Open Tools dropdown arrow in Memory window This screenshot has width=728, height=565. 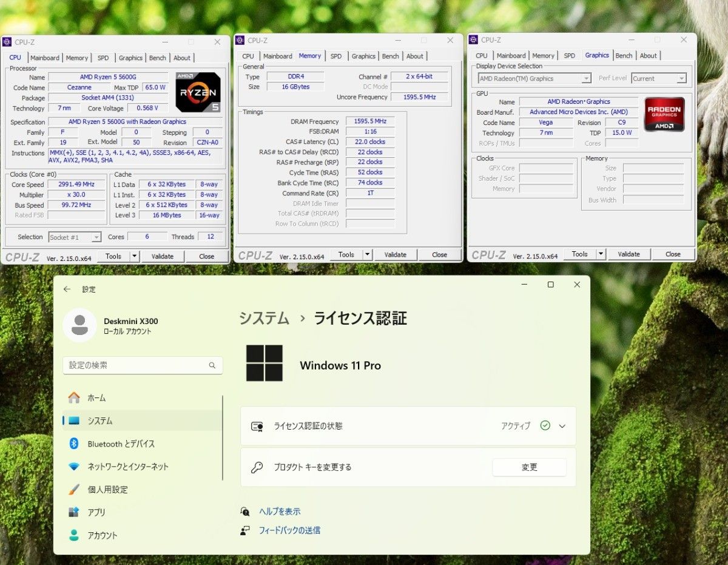367,255
